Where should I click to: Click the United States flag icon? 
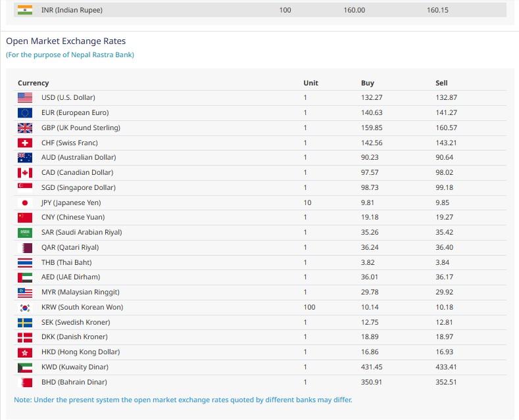tap(25, 98)
